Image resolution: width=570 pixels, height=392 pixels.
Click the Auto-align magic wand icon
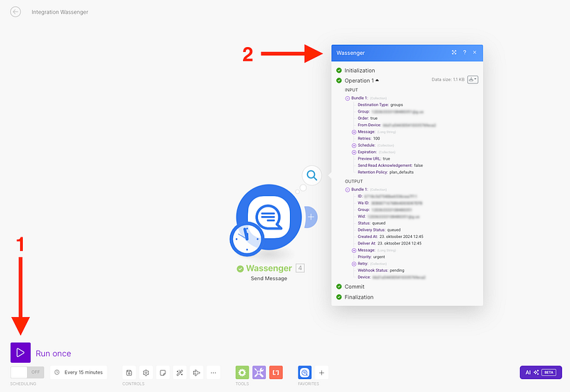pos(180,372)
